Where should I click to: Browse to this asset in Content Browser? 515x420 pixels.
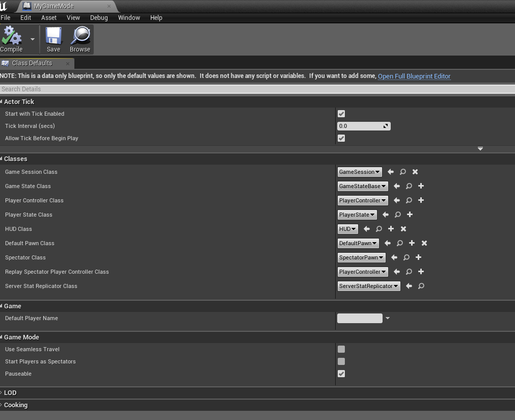(79, 39)
